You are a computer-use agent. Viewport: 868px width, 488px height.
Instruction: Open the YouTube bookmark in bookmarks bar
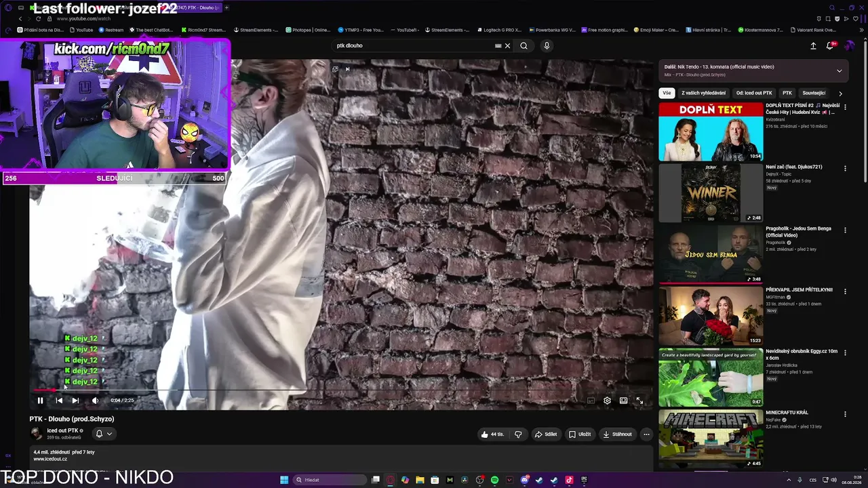(81, 30)
